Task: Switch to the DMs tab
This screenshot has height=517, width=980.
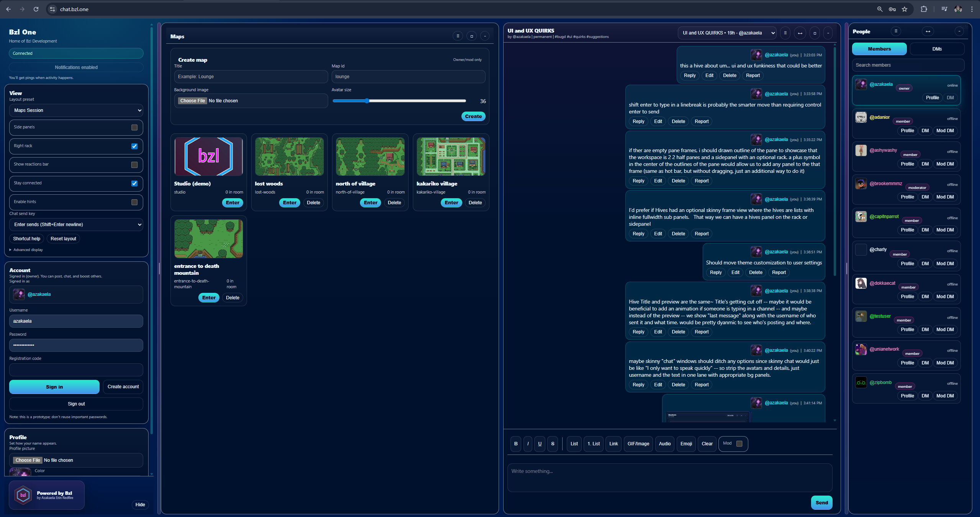Action: pyautogui.click(x=937, y=49)
